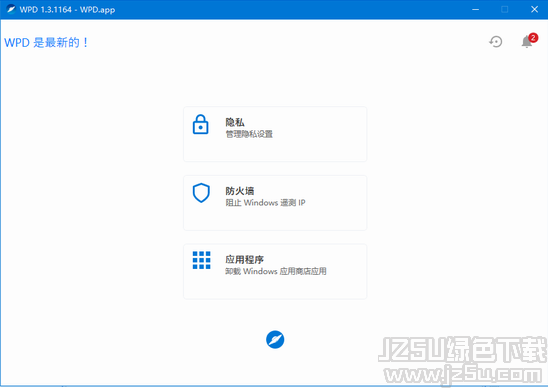The image size is (548, 388).
Task: Click '管理隐私设置' description text
Action: 249,134
